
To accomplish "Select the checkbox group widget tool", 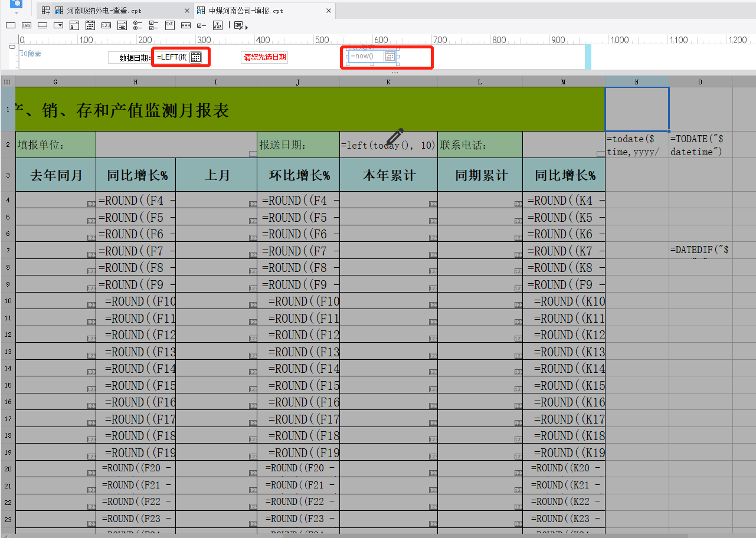I will click(154, 25).
